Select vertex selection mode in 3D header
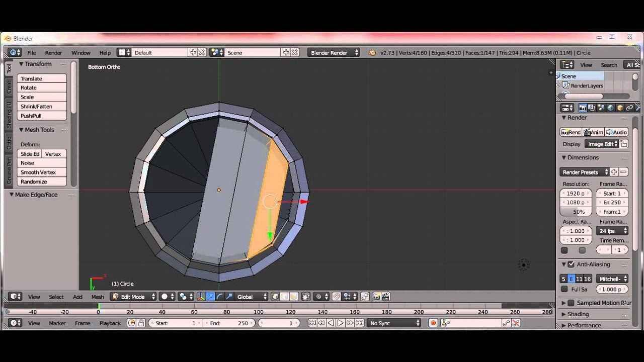 [275, 297]
